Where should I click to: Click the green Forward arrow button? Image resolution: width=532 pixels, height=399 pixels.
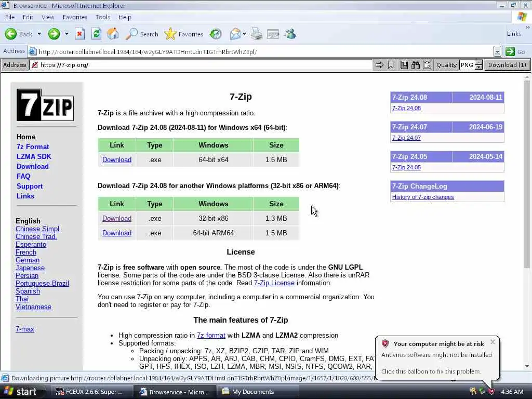pos(54,34)
